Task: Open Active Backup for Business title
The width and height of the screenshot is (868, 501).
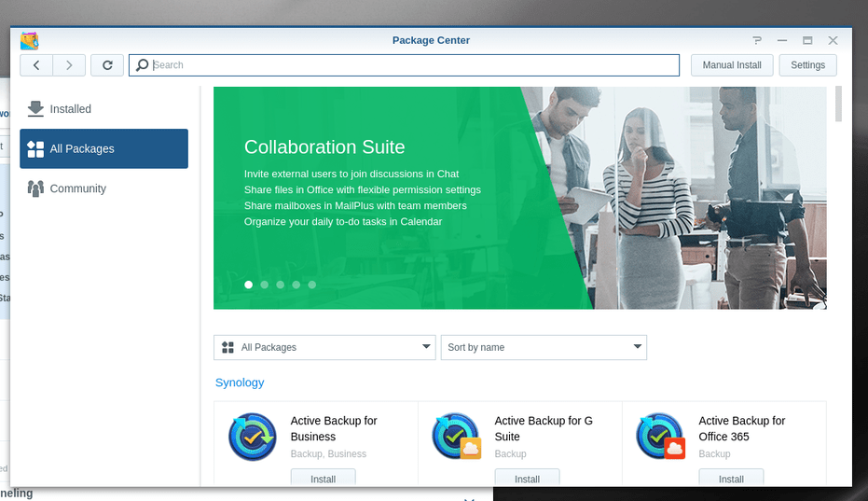Action: coord(334,428)
